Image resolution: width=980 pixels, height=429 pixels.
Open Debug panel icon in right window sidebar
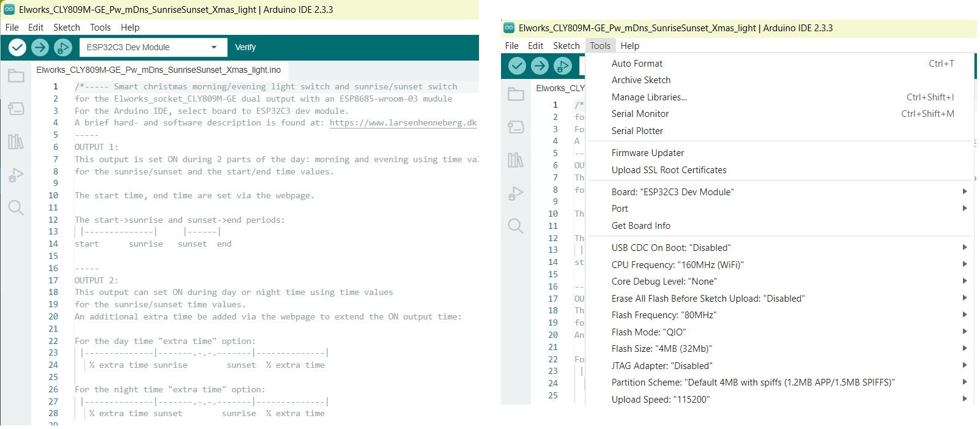pyautogui.click(x=516, y=193)
